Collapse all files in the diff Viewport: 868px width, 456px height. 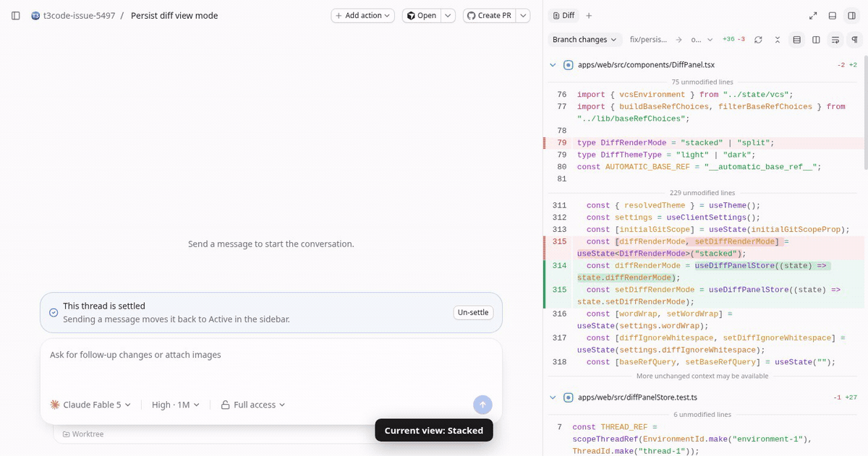[778, 40]
